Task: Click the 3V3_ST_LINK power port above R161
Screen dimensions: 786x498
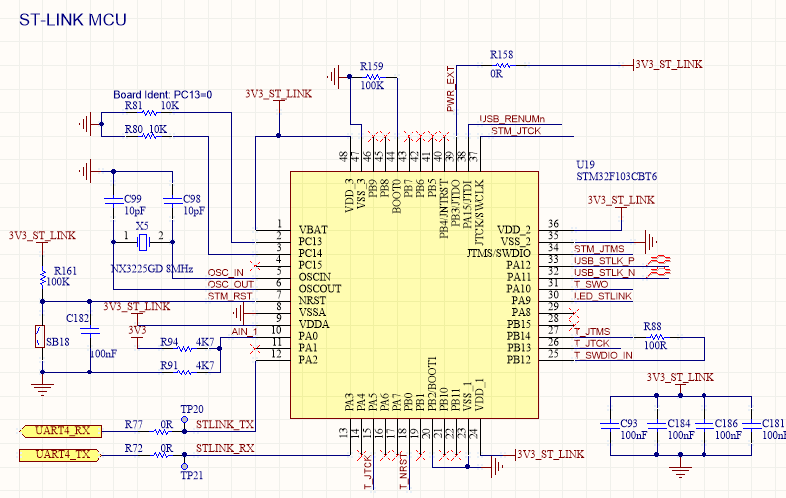Action: [x=42, y=237]
